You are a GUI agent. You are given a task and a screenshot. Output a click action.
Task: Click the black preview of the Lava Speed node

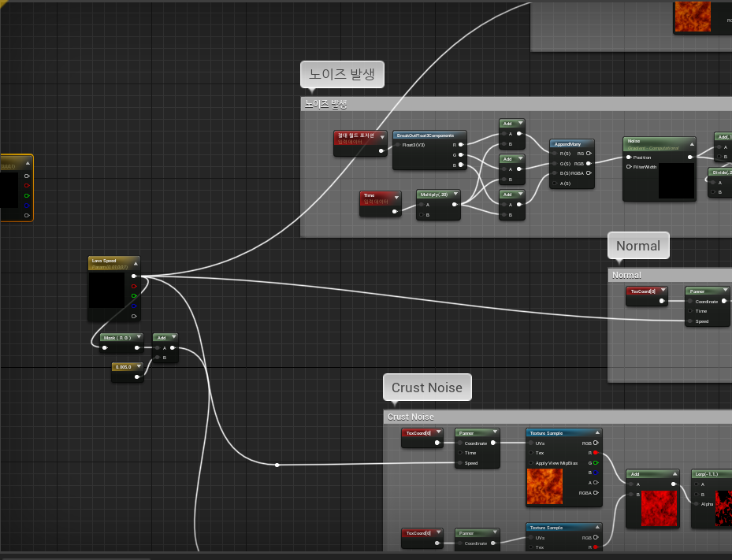click(x=106, y=291)
